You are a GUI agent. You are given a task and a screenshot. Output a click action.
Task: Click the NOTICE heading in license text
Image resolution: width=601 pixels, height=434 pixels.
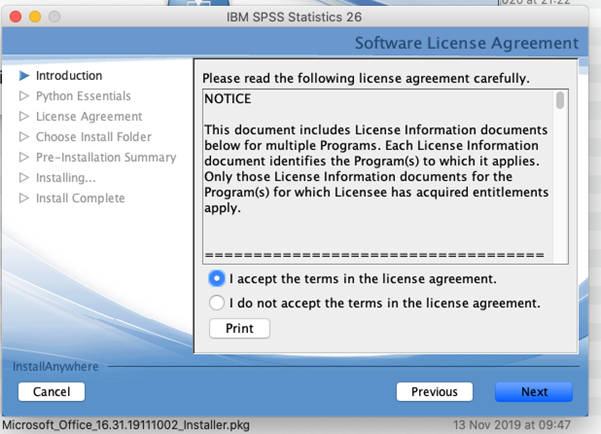point(228,99)
